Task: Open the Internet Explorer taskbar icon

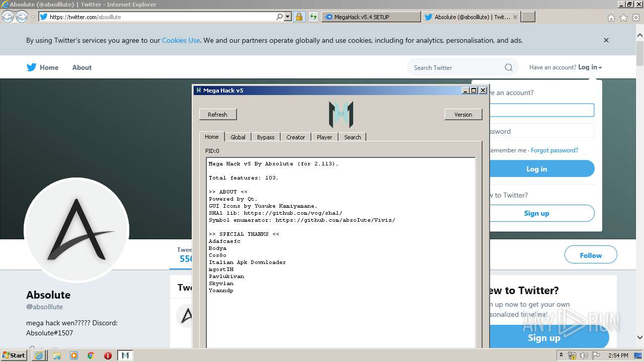Action: click(39, 355)
